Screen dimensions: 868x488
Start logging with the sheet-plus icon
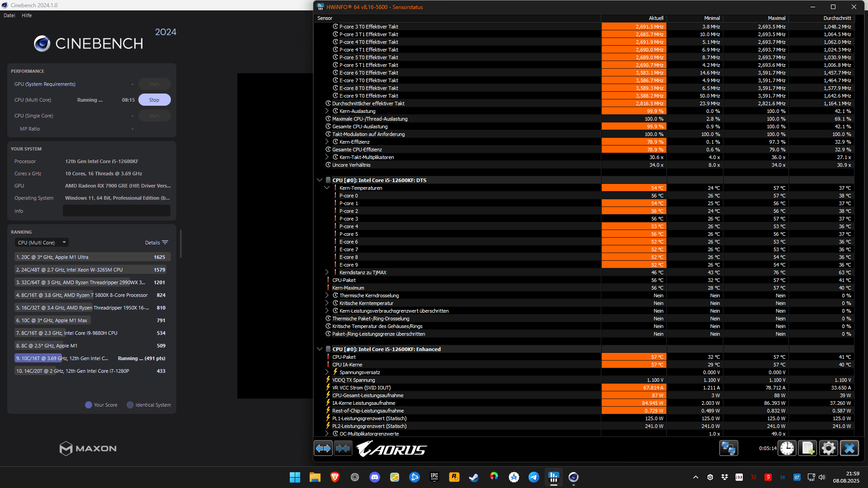coord(807,448)
